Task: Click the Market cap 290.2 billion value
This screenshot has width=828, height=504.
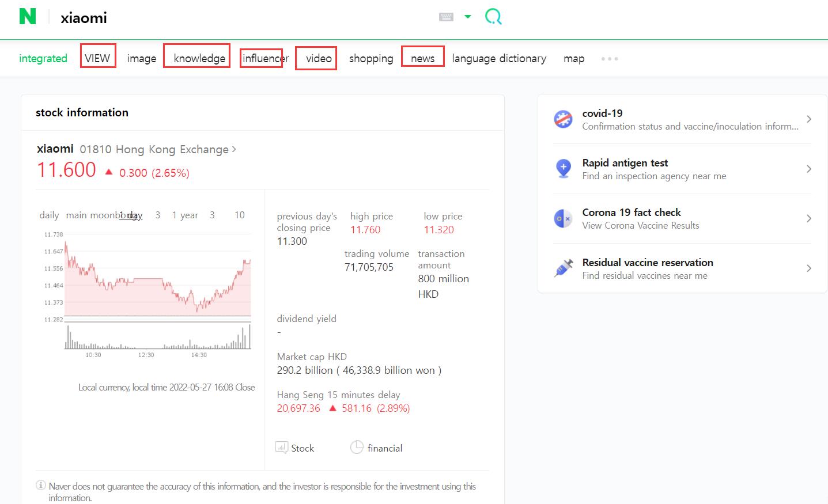Action: 359,370
